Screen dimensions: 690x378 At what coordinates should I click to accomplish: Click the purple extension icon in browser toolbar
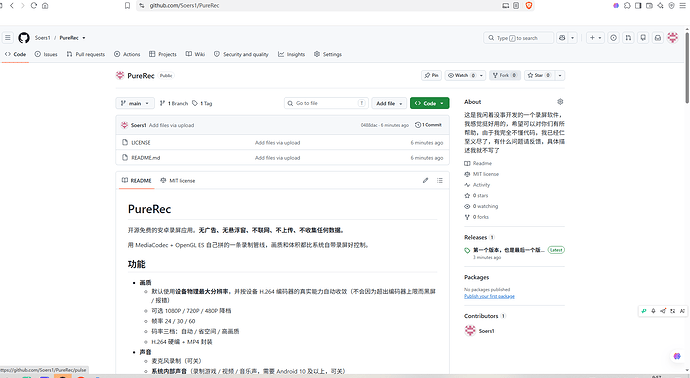[616, 6]
